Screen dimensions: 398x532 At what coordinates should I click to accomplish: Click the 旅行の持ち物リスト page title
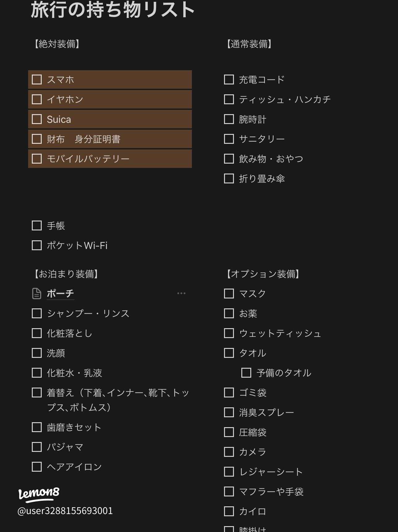point(113,10)
